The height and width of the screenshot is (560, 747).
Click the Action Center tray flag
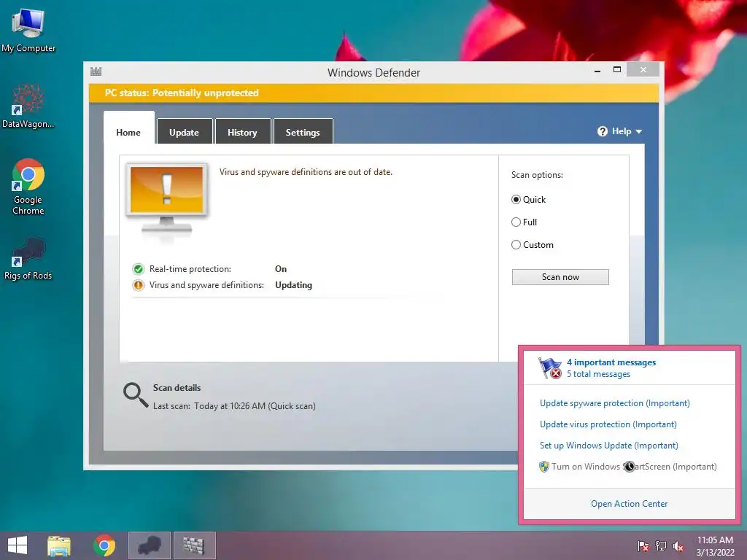(643, 546)
